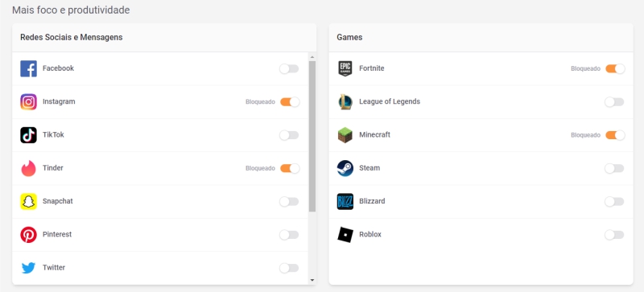Image resolution: width=644 pixels, height=292 pixels.
Task: Click the Tinder flame icon
Action: pyautogui.click(x=28, y=168)
